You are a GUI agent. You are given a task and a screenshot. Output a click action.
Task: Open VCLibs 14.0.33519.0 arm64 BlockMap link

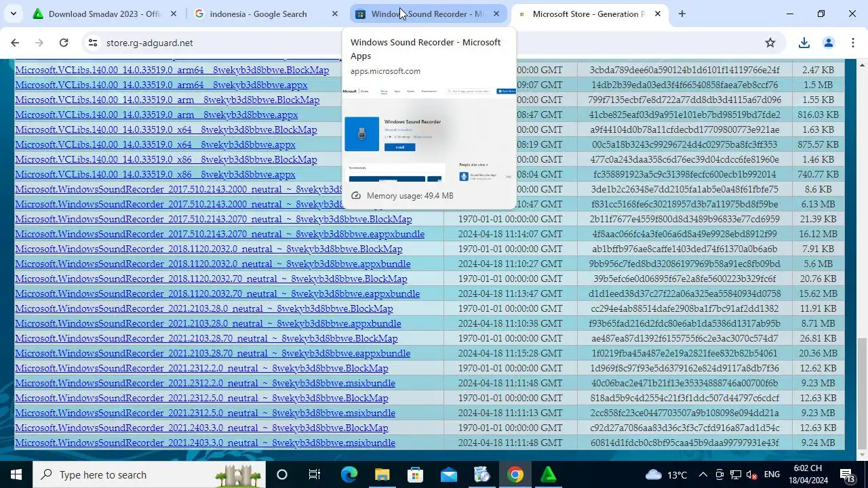[x=172, y=70]
